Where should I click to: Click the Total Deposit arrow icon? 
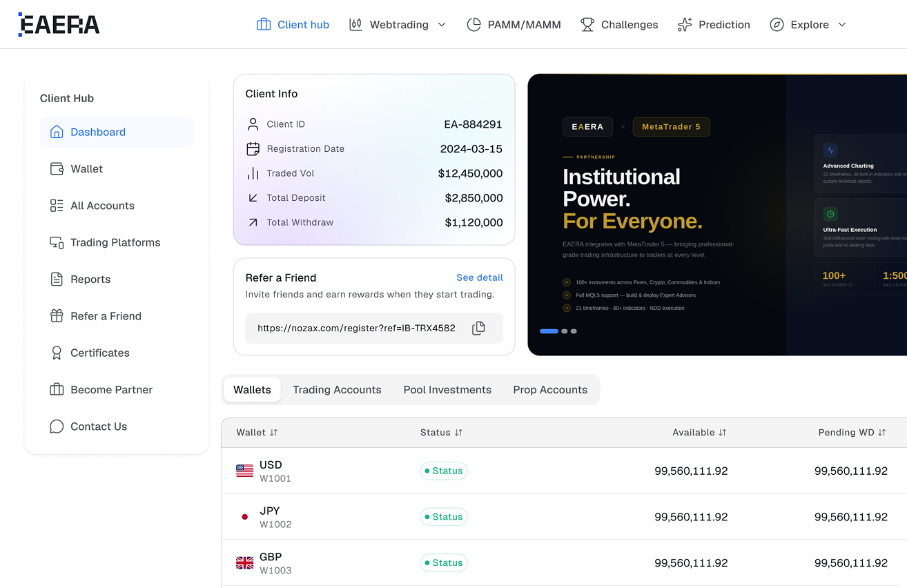pos(253,198)
